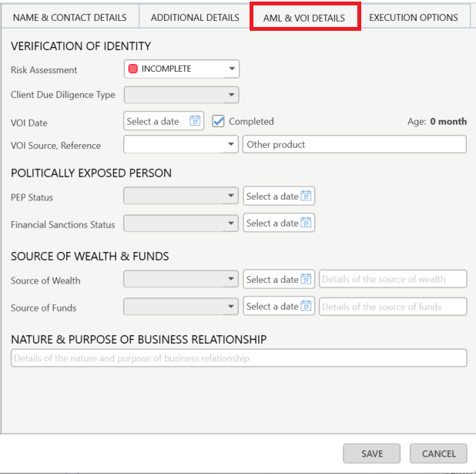
Task: Expand the PEP Status dropdown
Action: tap(231, 197)
